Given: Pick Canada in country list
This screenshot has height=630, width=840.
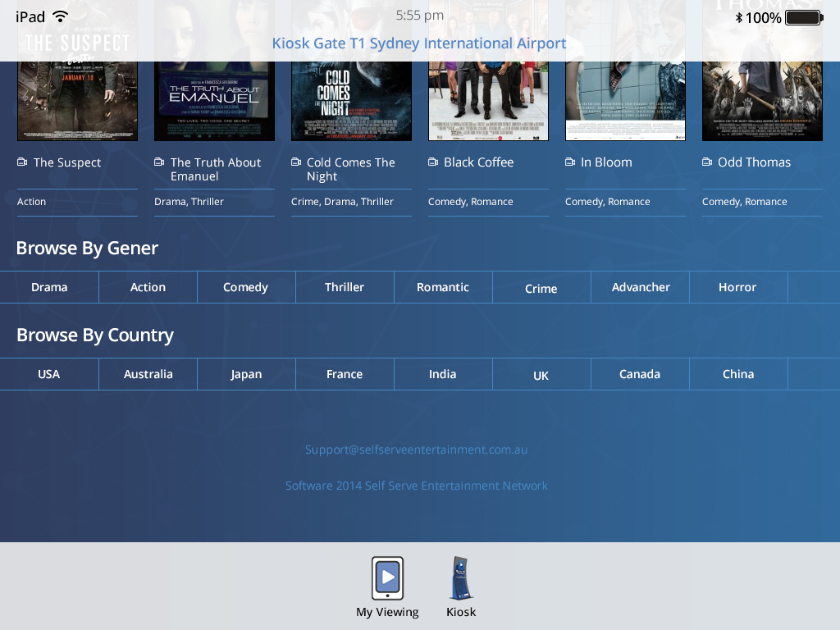Looking at the screenshot, I should click(x=640, y=374).
